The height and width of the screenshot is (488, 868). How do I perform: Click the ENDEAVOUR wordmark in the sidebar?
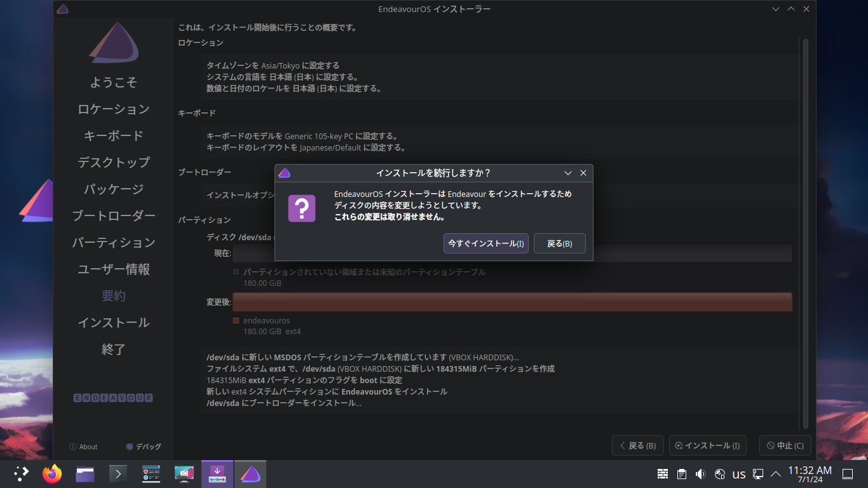(x=113, y=398)
